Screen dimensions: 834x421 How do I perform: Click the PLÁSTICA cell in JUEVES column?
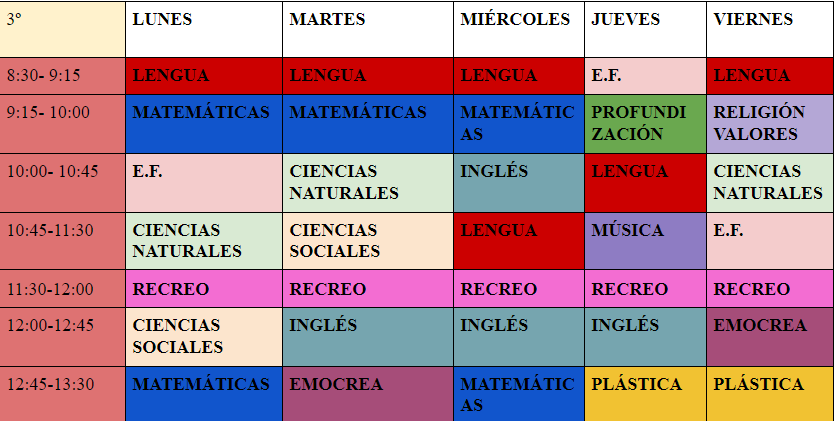click(x=645, y=393)
